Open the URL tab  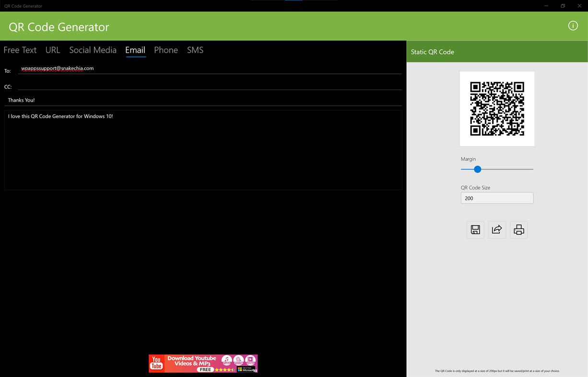(x=53, y=50)
